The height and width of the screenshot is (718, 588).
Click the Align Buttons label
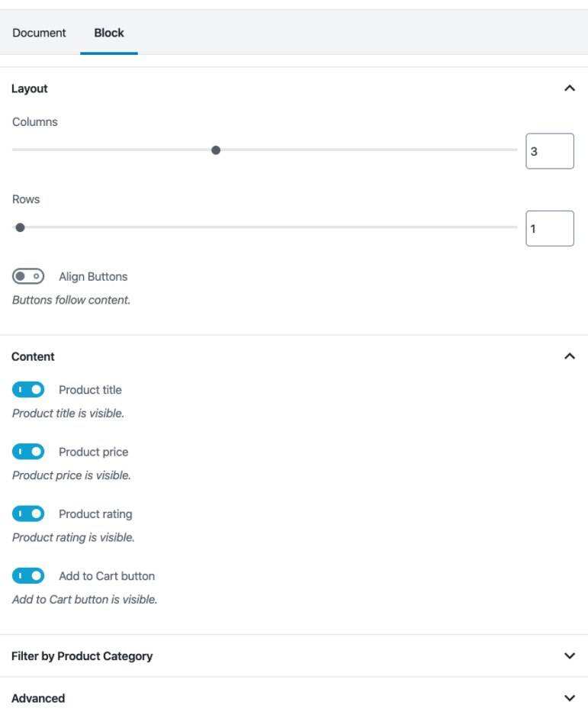(93, 276)
